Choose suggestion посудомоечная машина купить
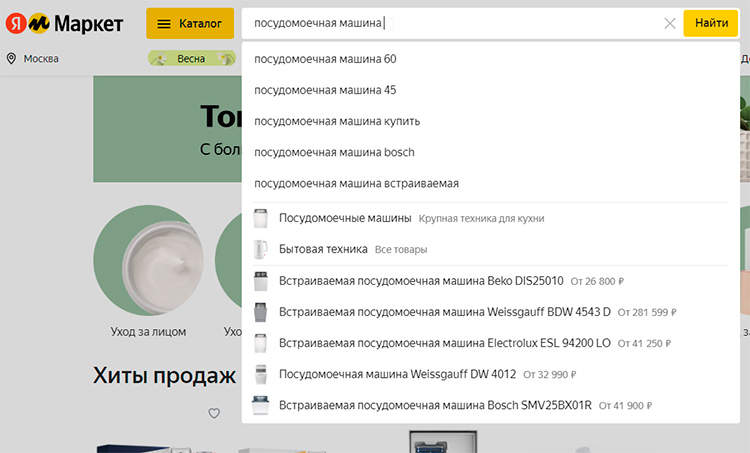 tap(337, 121)
